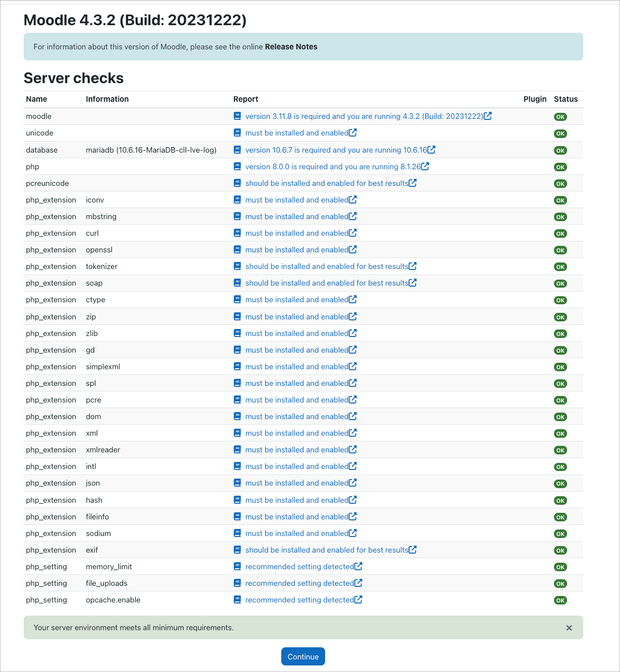Click the book icon in the database row
Screen dimensions: 620x672
[237, 150]
